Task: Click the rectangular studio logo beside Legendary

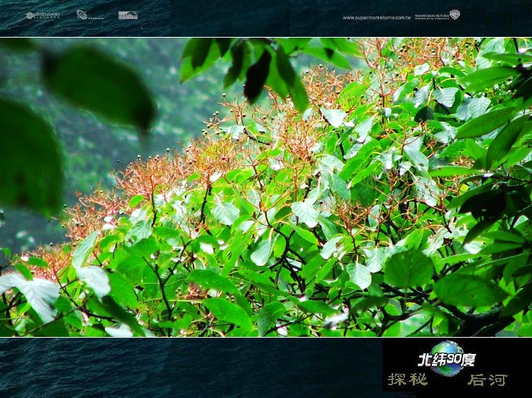Action: (128, 16)
